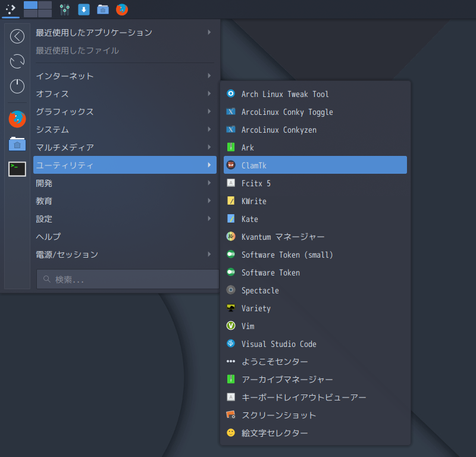Click the 絵文字セレクター text label

click(275, 433)
